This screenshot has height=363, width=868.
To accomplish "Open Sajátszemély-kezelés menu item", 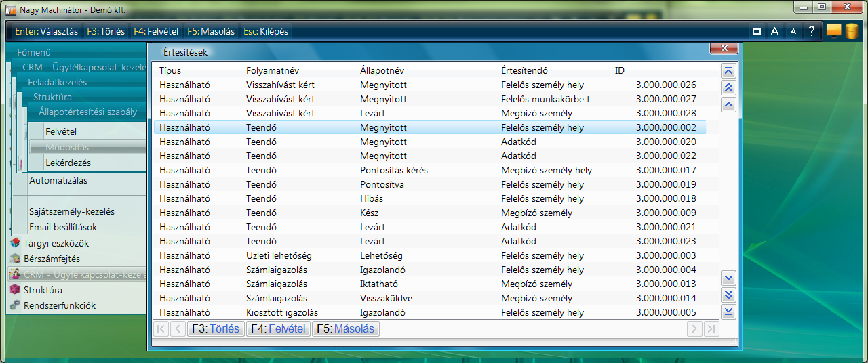I will (72, 211).
